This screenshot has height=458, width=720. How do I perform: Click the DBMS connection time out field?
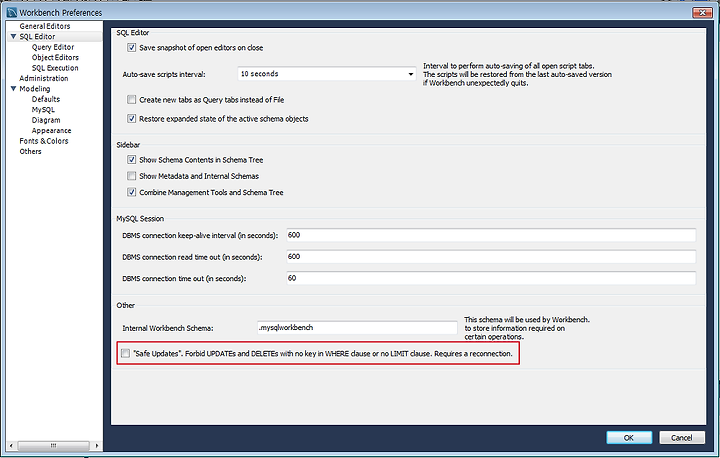(x=491, y=278)
